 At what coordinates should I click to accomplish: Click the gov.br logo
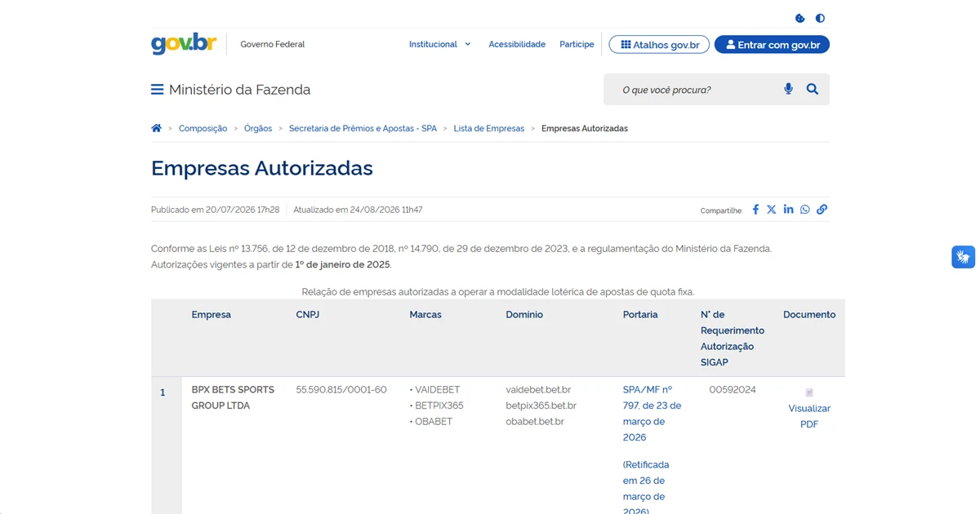[x=184, y=44]
